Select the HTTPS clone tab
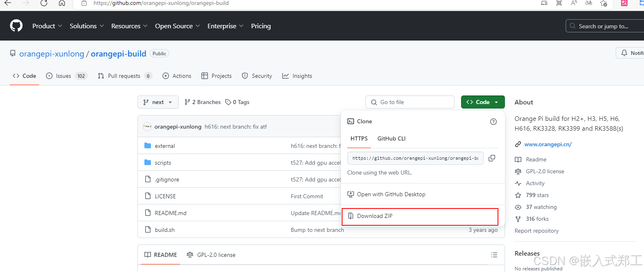Screen dimensions: 644x272 coord(359,138)
